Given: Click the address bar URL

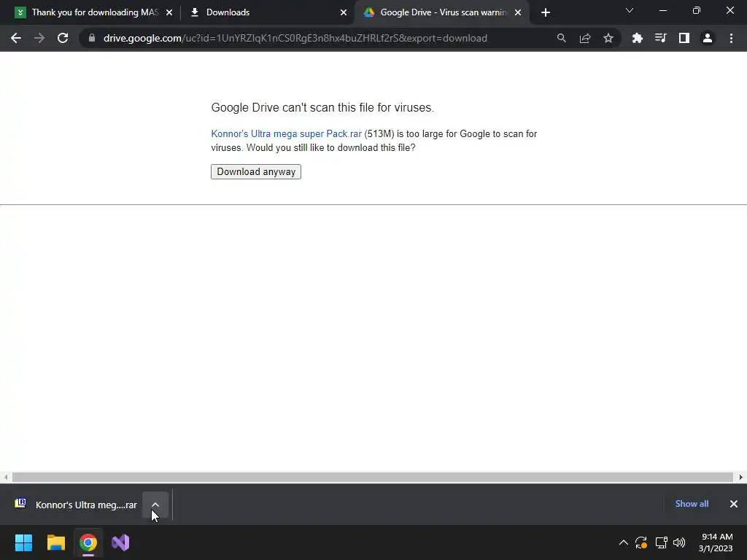Looking at the screenshot, I should coord(295,38).
